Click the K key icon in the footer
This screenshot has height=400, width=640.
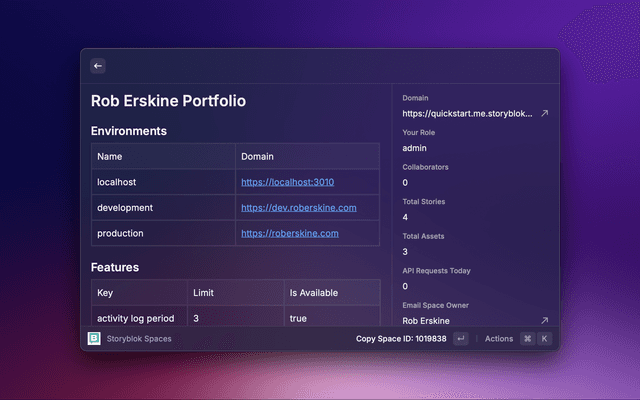point(544,339)
